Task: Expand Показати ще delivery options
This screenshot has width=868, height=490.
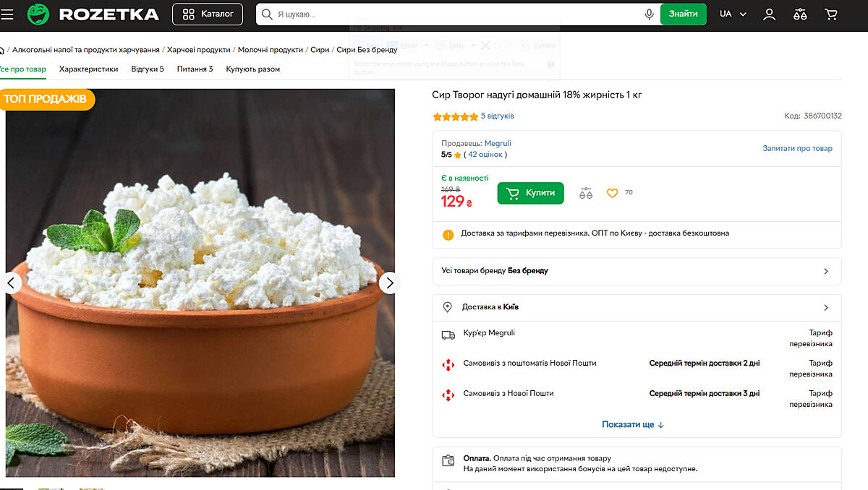Action: [x=633, y=424]
